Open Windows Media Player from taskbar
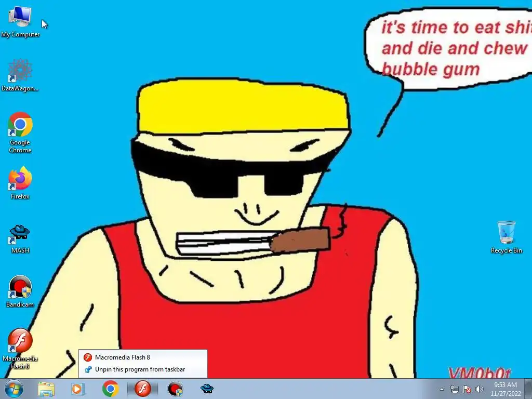Viewport: 532px width, 399px height. point(78,389)
